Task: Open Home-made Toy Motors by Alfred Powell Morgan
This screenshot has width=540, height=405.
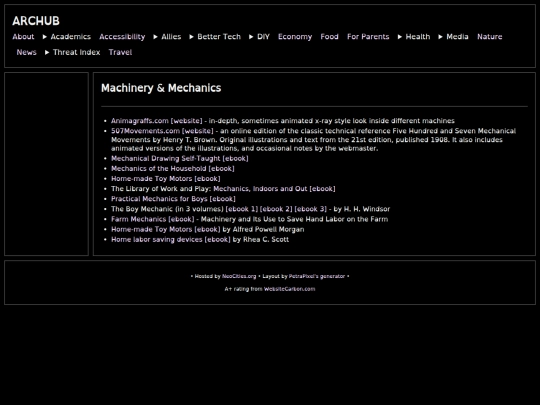Action: (x=166, y=229)
